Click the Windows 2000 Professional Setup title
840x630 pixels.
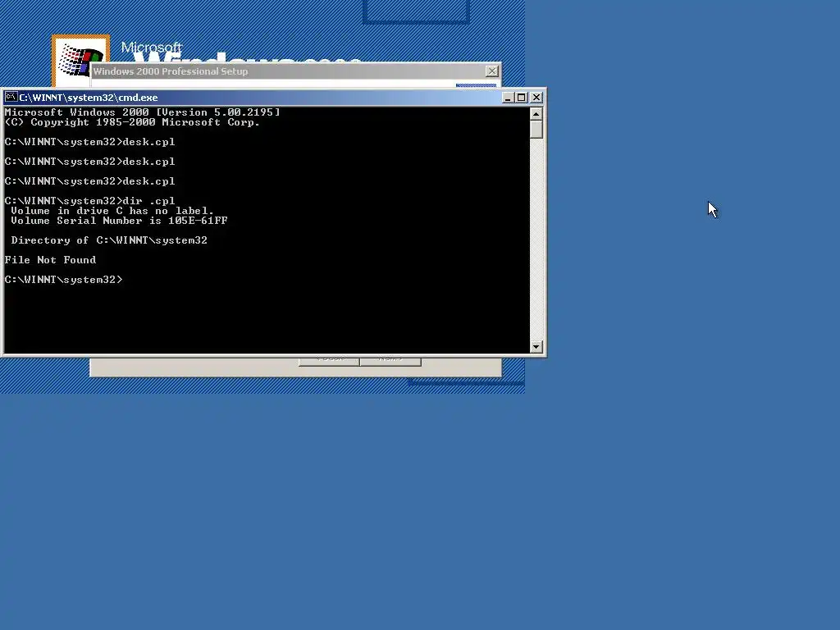click(171, 71)
